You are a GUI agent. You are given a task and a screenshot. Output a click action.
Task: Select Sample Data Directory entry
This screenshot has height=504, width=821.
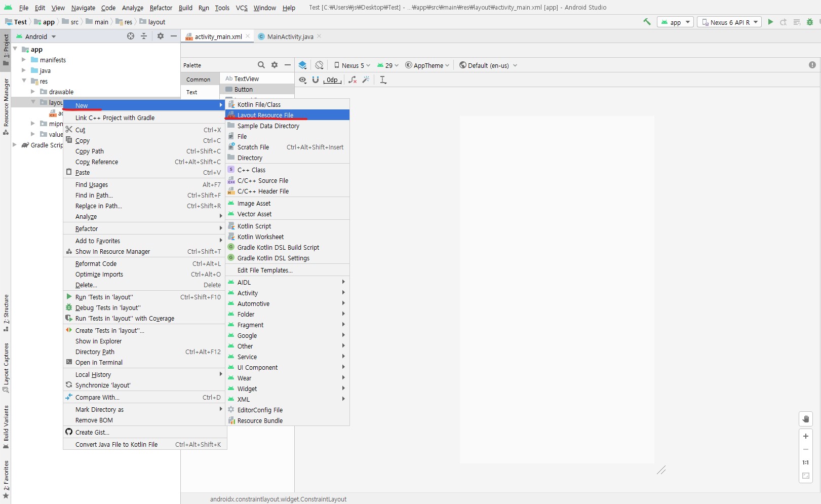(287, 126)
